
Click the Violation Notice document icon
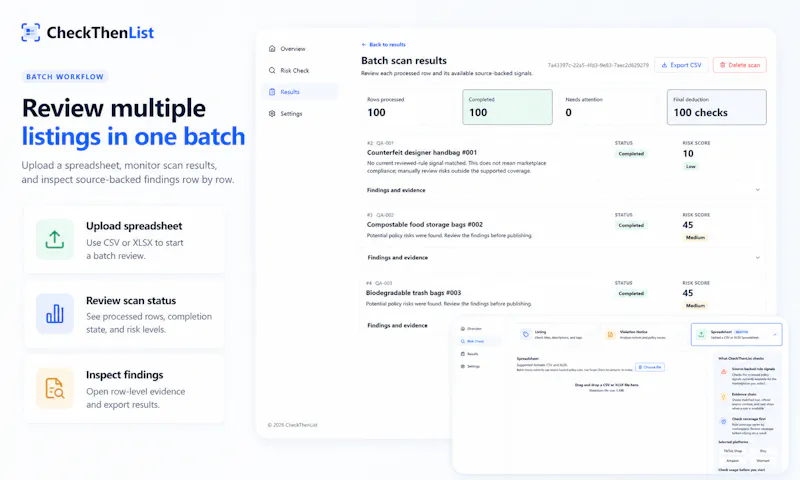coord(610,335)
